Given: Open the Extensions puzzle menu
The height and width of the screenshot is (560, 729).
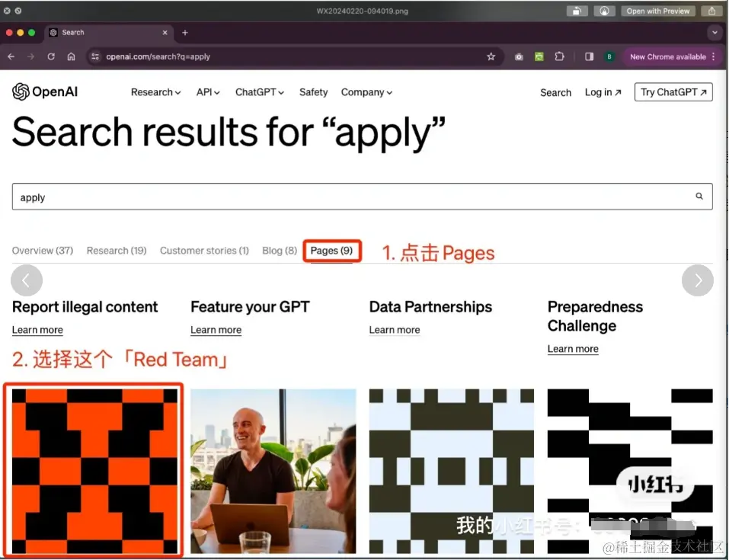Looking at the screenshot, I should [x=559, y=56].
